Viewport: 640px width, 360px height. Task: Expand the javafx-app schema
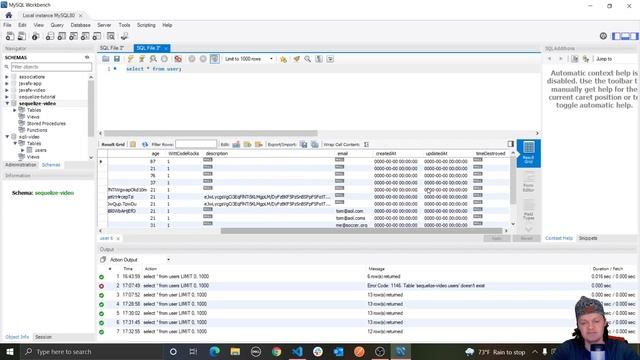pos(7,83)
